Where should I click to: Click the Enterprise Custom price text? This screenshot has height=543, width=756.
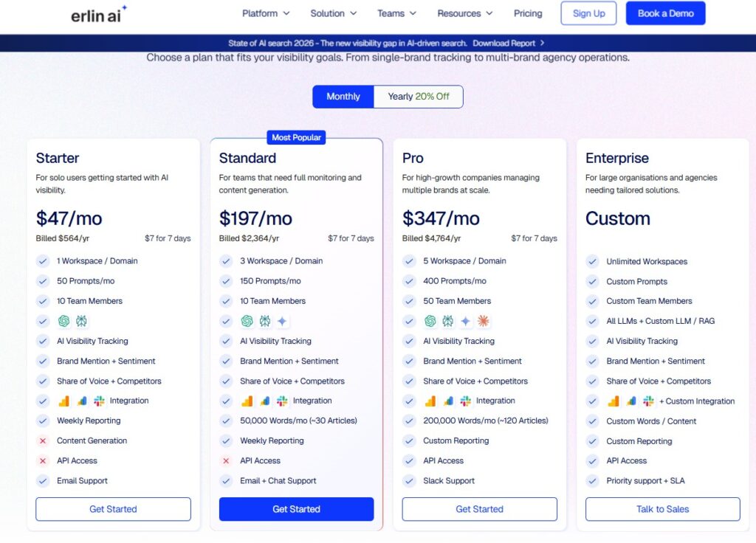[618, 218]
